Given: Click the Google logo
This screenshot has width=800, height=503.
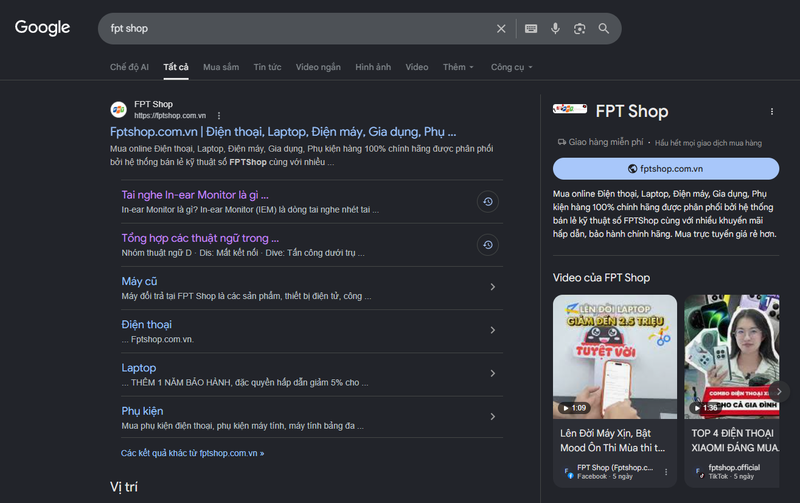Looking at the screenshot, I should [42, 28].
